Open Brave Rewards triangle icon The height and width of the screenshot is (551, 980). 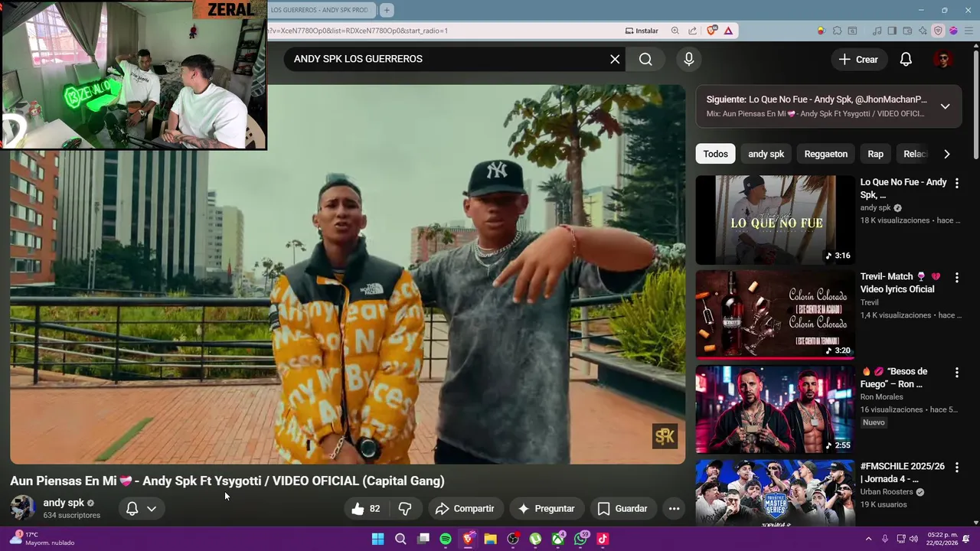tap(728, 31)
